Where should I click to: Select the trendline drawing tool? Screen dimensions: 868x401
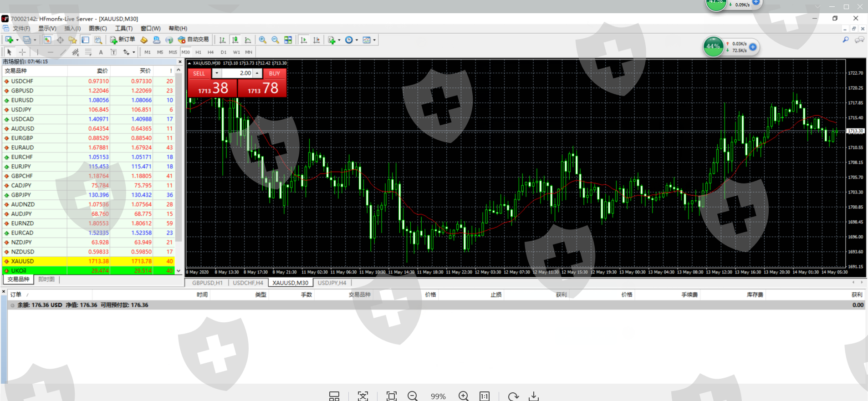click(x=63, y=52)
